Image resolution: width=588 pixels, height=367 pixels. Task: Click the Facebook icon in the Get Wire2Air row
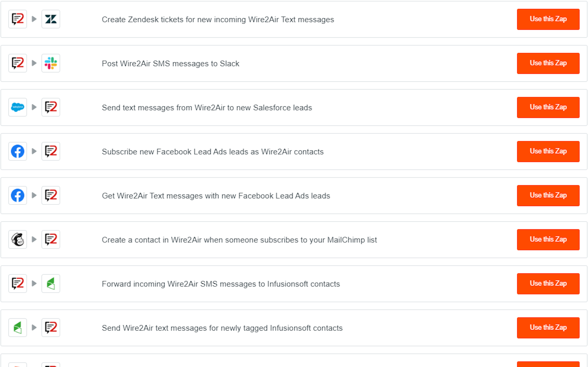[17, 195]
